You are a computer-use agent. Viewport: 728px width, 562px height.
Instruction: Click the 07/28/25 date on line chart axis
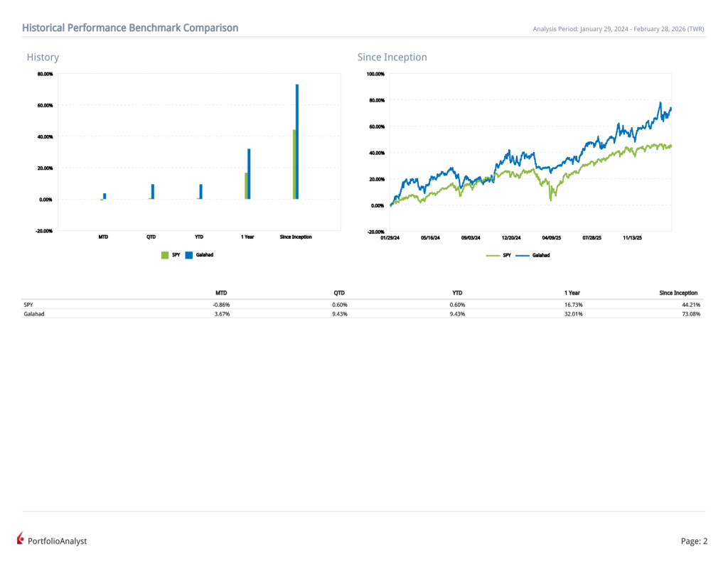pyautogui.click(x=592, y=238)
